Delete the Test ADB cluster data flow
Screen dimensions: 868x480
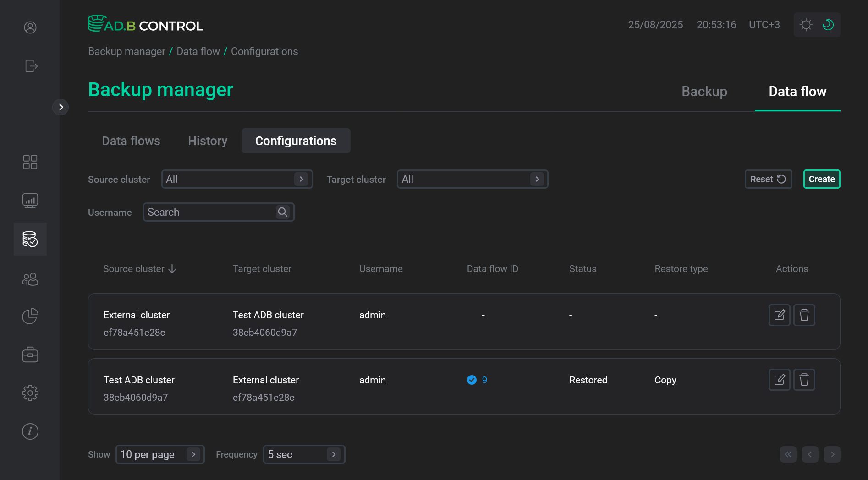pyautogui.click(x=804, y=380)
